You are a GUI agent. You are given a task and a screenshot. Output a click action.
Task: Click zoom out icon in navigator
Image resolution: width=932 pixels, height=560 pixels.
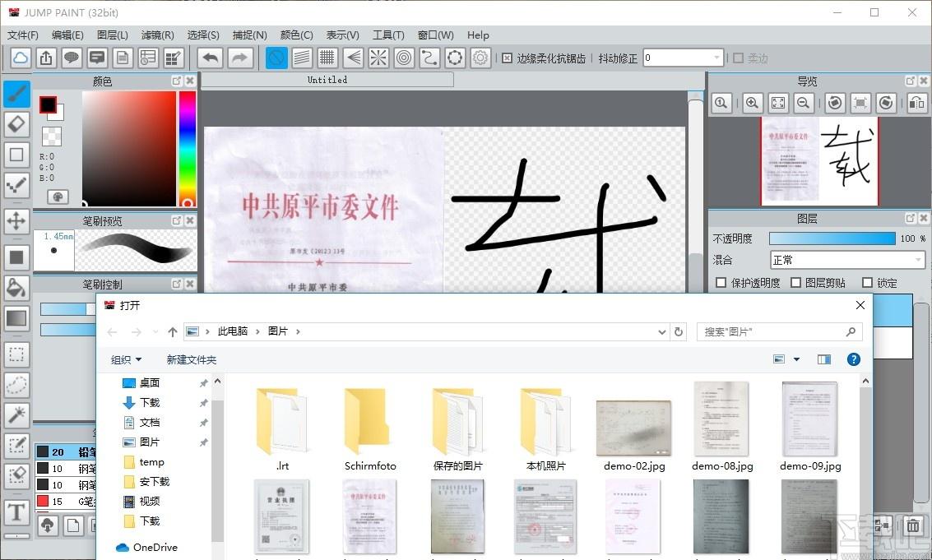tap(803, 103)
